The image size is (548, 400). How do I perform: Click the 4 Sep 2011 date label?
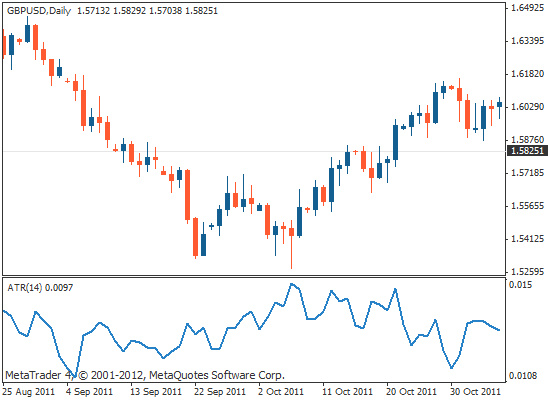point(89,392)
